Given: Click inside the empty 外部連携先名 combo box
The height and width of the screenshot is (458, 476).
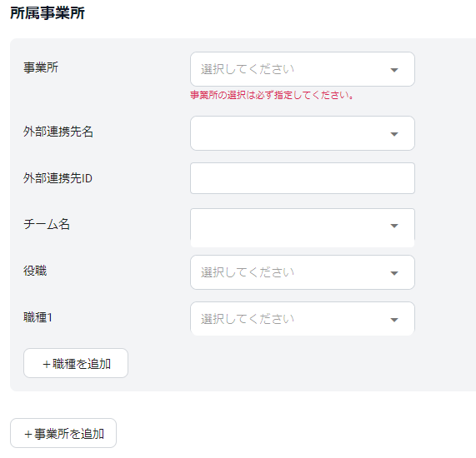Looking at the screenshot, I should [x=303, y=133].
